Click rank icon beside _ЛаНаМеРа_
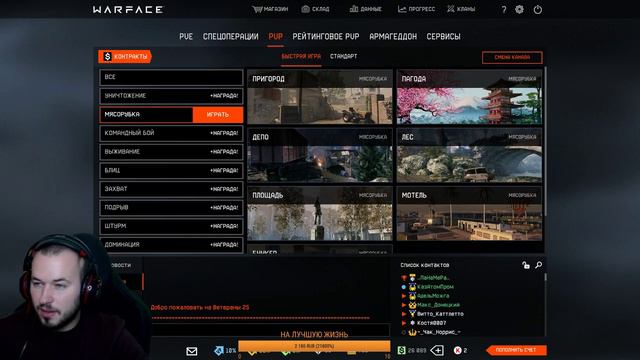 [413, 278]
